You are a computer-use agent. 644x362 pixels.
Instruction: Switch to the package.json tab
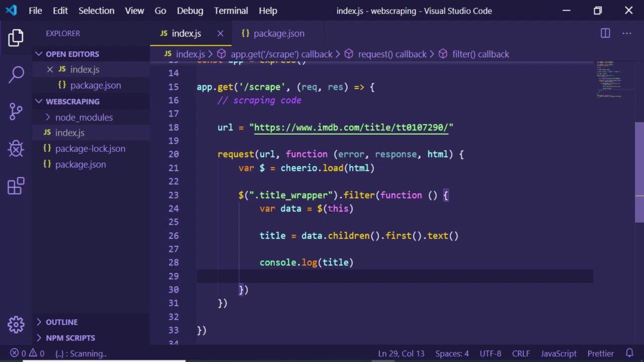(x=278, y=33)
